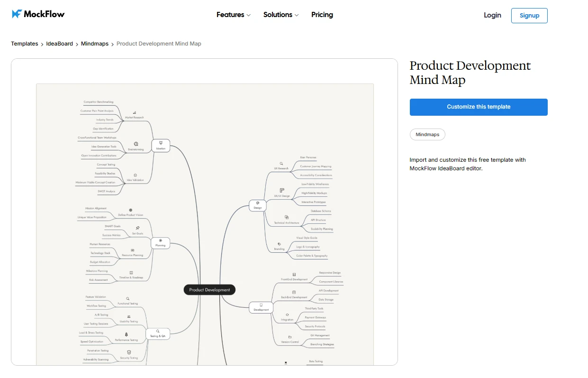The width and height of the screenshot is (588, 378).
Task: Click the check circle icon above Idea Validation
Action: [135, 175]
